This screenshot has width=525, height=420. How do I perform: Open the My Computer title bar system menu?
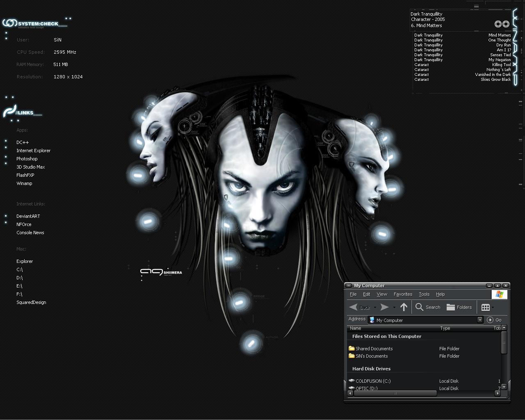[x=348, y=285]
